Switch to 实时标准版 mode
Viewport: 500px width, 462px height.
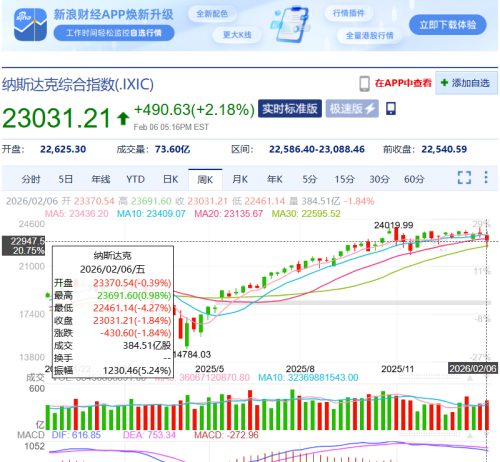point(290,109)
